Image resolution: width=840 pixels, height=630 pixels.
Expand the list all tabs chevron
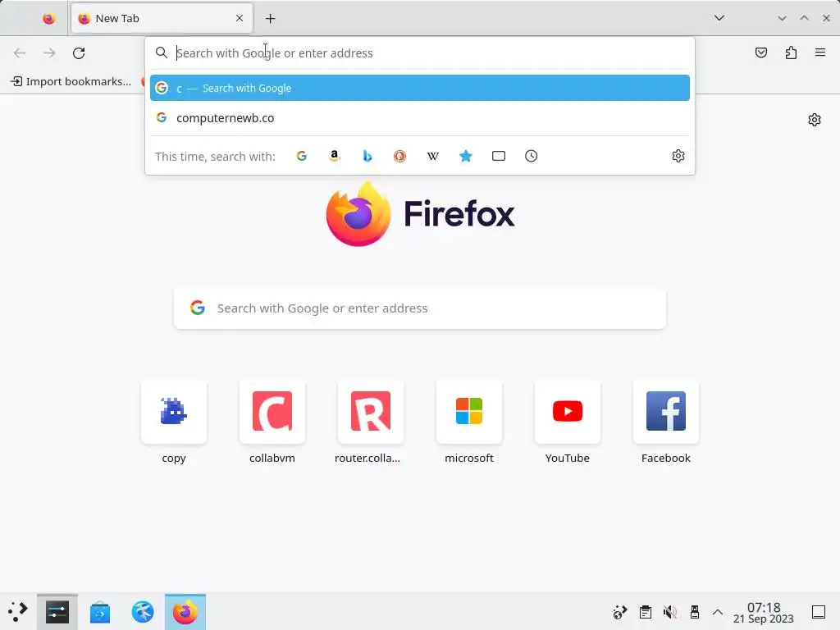[x=719, y=18]
